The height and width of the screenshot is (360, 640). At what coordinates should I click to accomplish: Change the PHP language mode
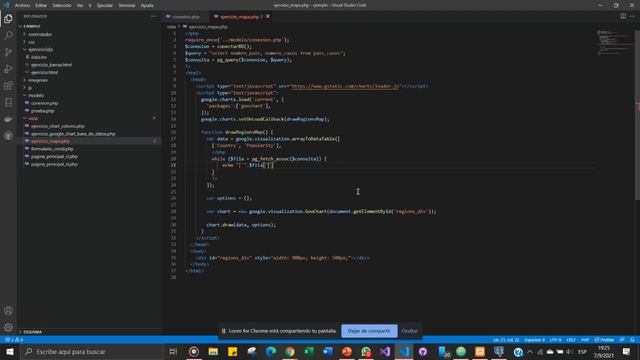585,340
